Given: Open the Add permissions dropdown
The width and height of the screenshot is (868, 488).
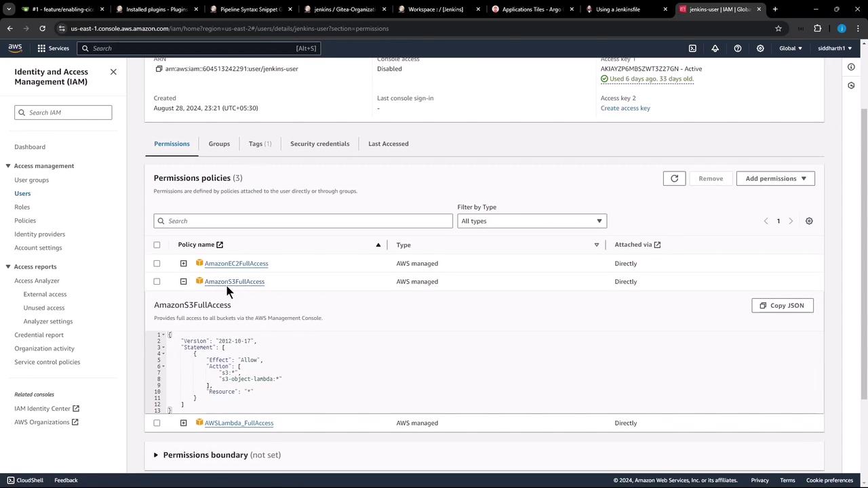Looking at the screenshot, I should 775,178.
